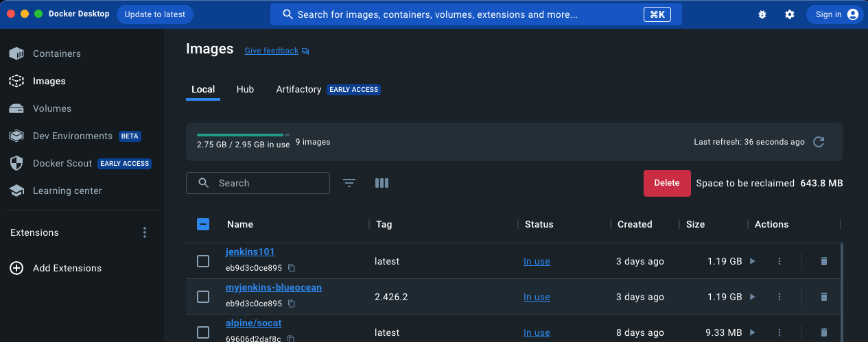Copy the jenkins101 image ID
This screenshot has width=868, height=342.
[x=292, y=267]
